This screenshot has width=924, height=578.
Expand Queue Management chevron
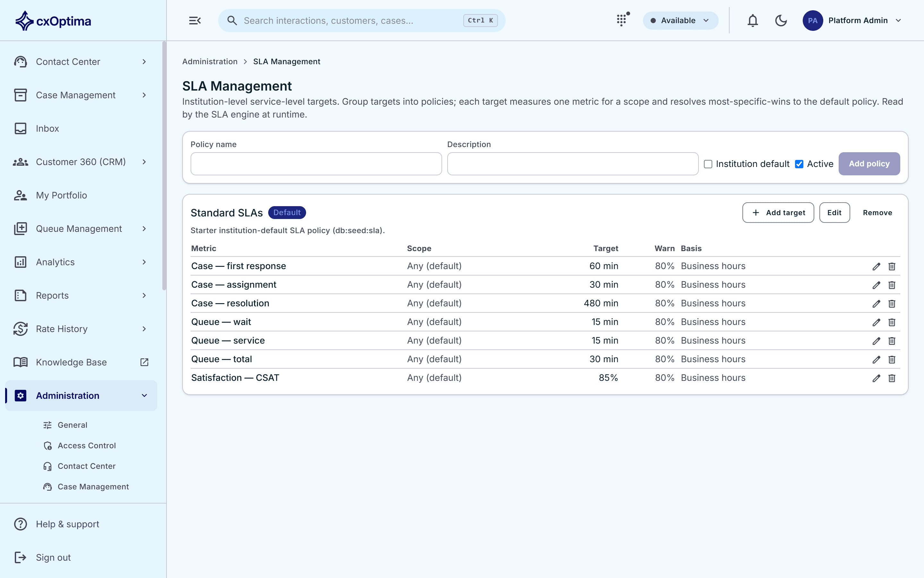click(x=144, y=229)
